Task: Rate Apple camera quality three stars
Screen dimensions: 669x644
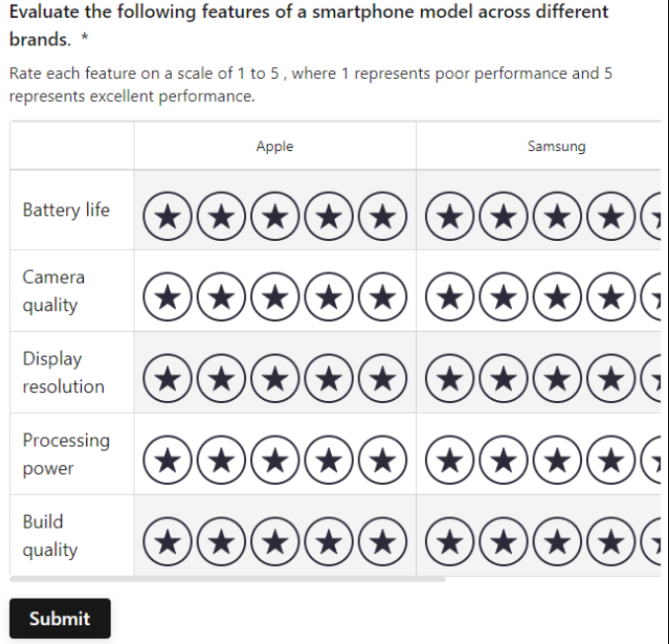Action: tap(276, 293)
